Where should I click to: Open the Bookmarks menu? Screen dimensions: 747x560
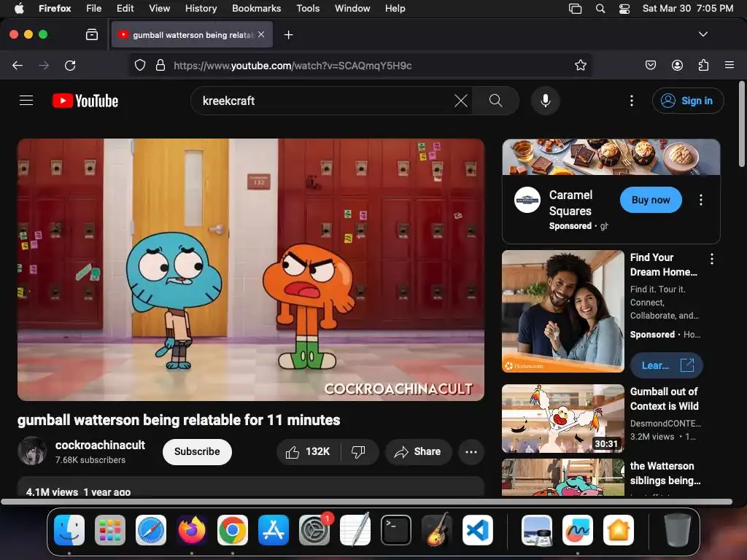coord(256,8)
